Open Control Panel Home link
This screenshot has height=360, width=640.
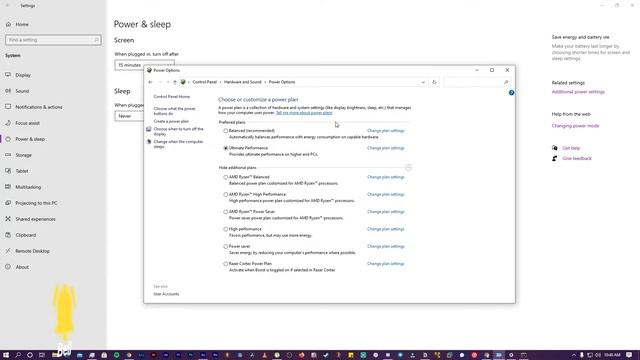[171, 97]
